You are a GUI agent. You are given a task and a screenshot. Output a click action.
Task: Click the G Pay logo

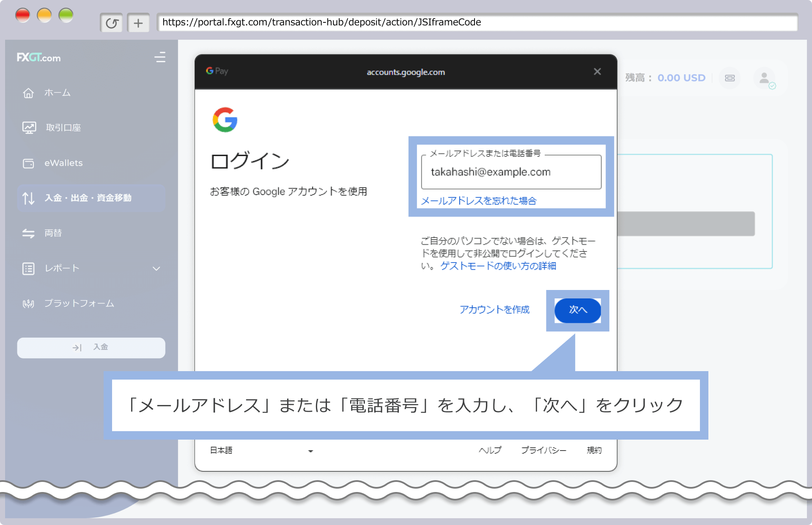[217, 71]
